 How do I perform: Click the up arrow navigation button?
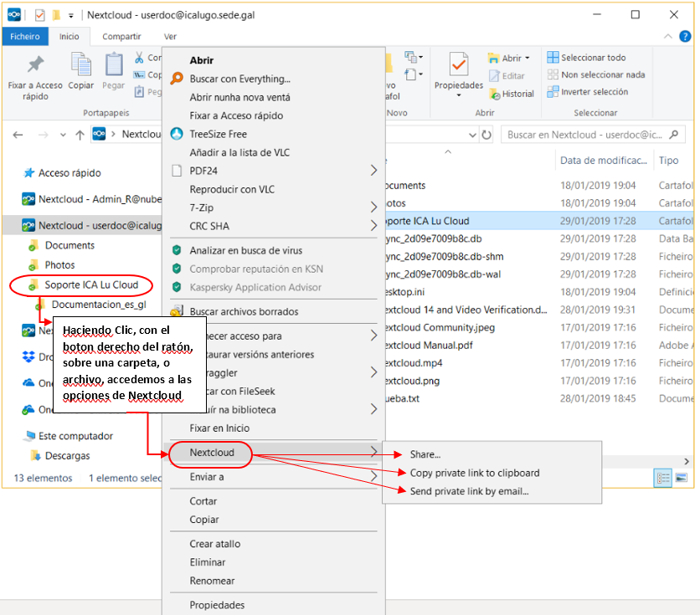point(80,134)
